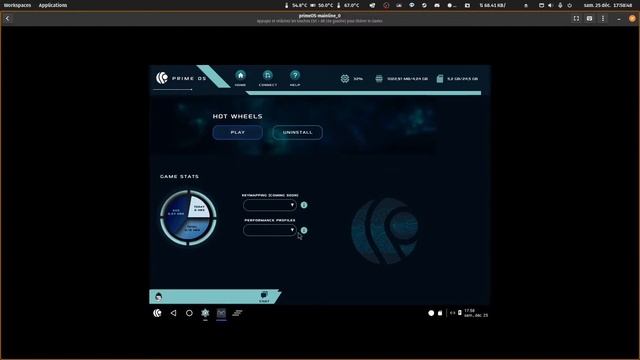Viewport: 640px width, 360px height.
Task: Switch to the gaming center taskbar app
Action: [x=221, y=313]
